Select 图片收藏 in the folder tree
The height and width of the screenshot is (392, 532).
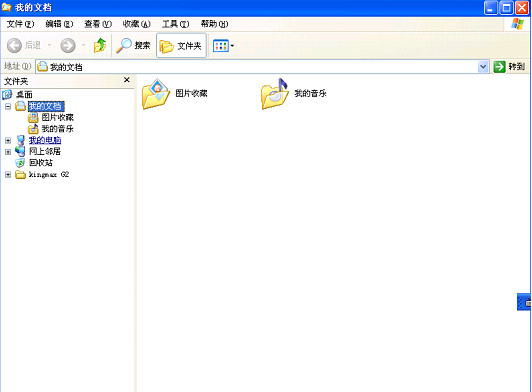pyautogui.click(x=57, y=117)
